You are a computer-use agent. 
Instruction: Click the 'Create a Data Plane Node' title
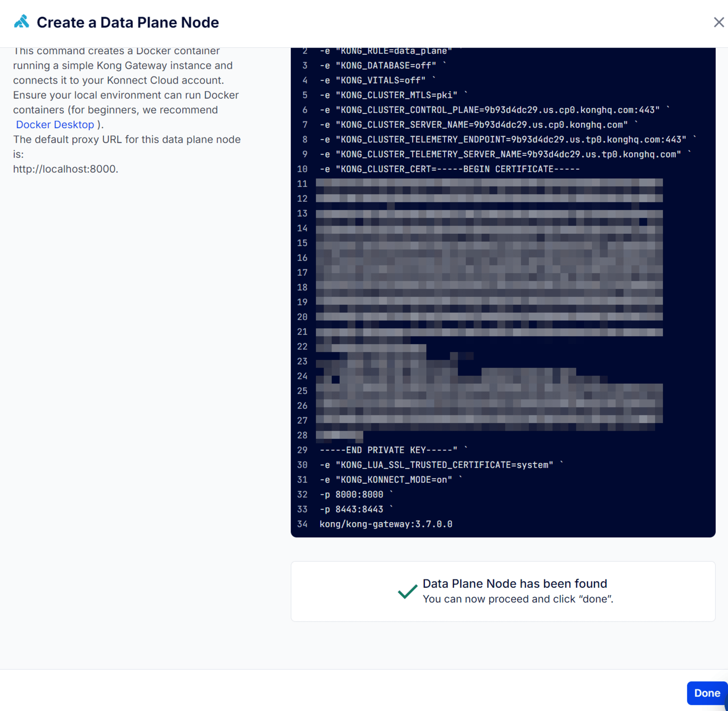click(128, 23)
